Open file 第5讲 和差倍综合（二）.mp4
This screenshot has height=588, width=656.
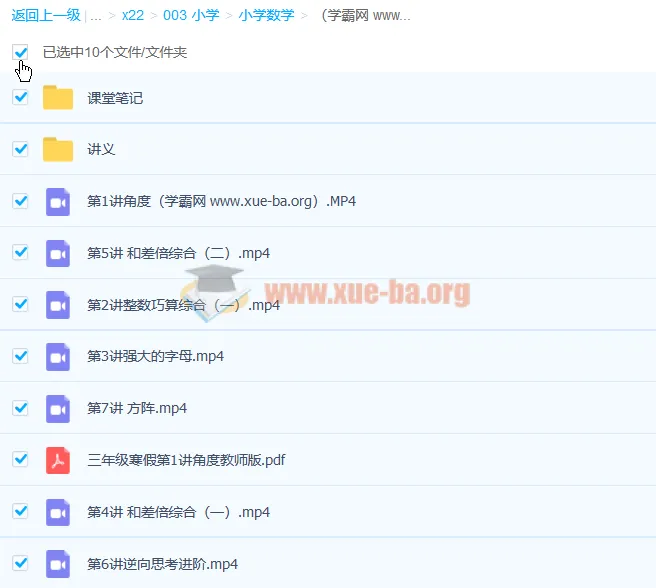coord(178,253)
